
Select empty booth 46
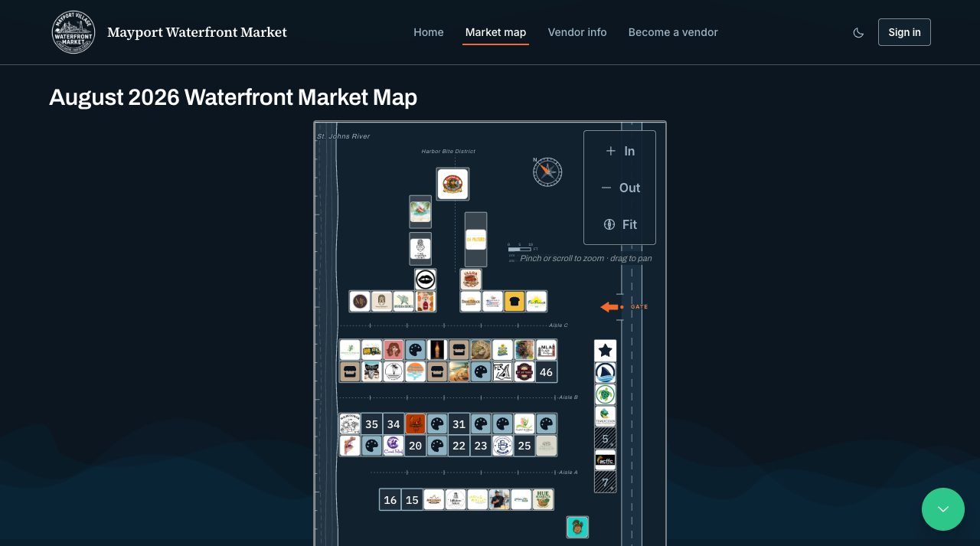546,372
